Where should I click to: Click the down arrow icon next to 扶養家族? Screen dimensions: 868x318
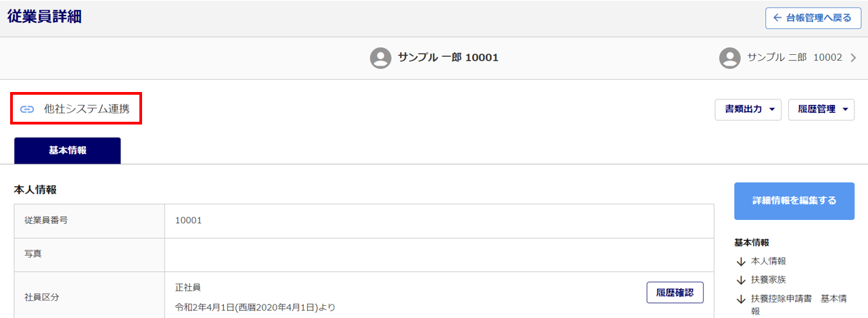pos(741,279)
